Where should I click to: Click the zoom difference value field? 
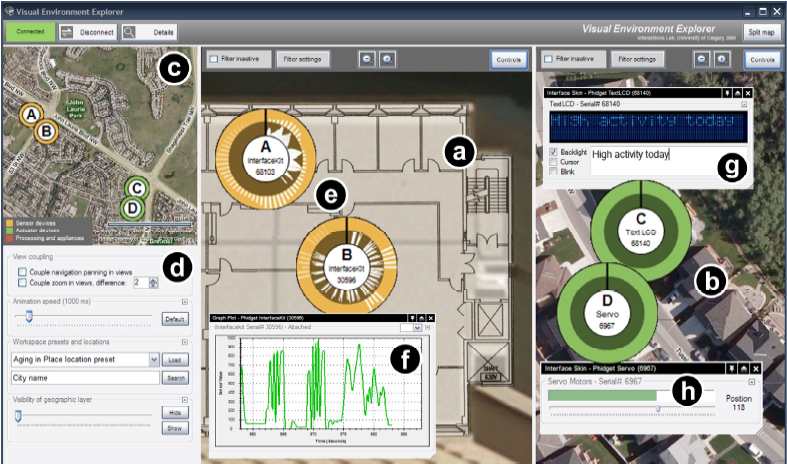[x=141, y=283]
